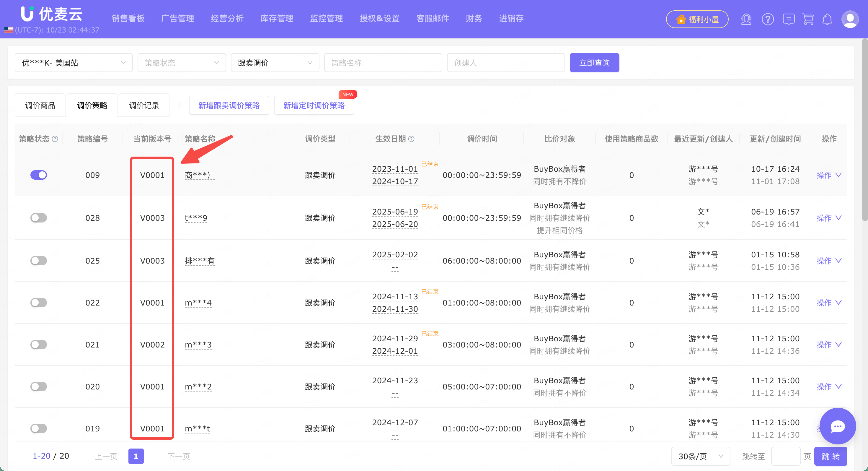This screenshot has height=471, width=868.
Task: Switch to the 调价记录 tab
Action: [144, 105]
